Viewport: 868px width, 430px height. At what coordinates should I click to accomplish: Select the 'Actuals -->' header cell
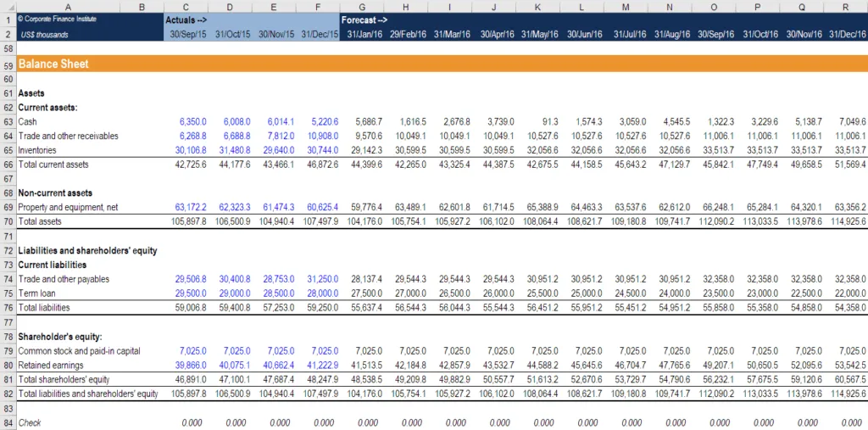pos(186,20)
